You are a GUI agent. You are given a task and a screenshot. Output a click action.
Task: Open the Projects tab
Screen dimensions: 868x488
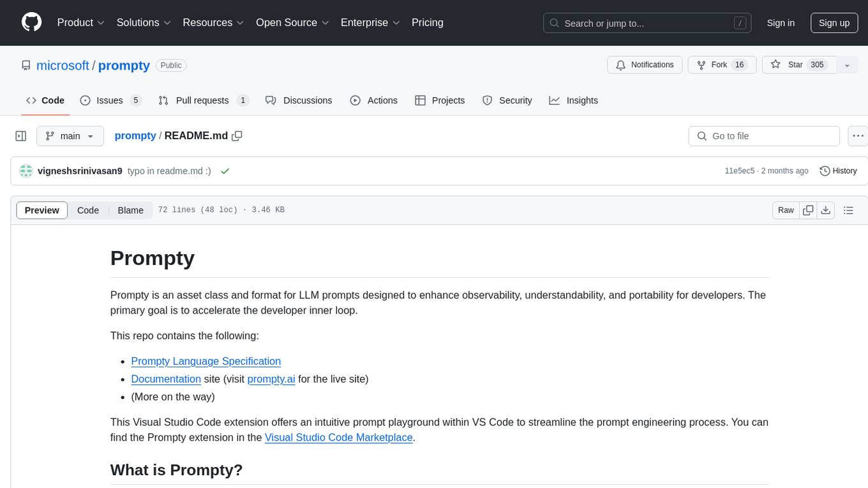[x=440, y=100]
